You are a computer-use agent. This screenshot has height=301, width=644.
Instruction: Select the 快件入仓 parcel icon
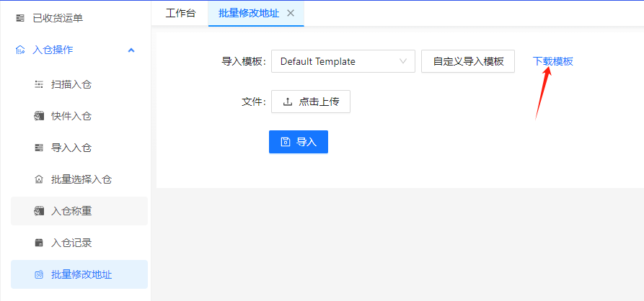(39, 117)
